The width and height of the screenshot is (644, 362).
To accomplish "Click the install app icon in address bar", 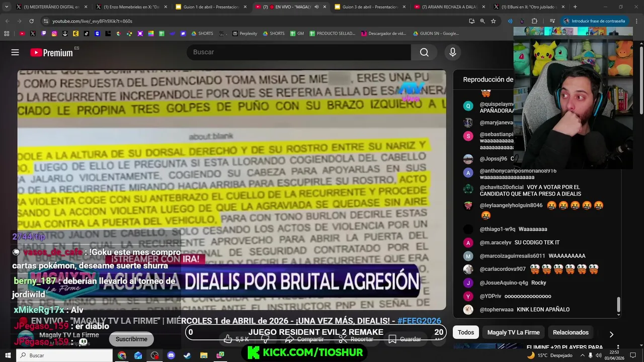I will [x=471, y=21].
